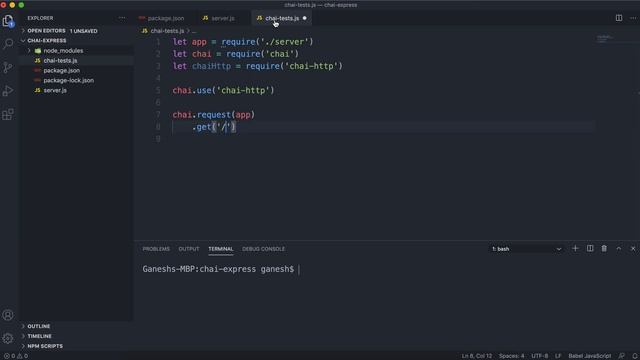Change indentation via Spaces: 4
The width and height of the screenshot is (640, 360).
[511, 356]
